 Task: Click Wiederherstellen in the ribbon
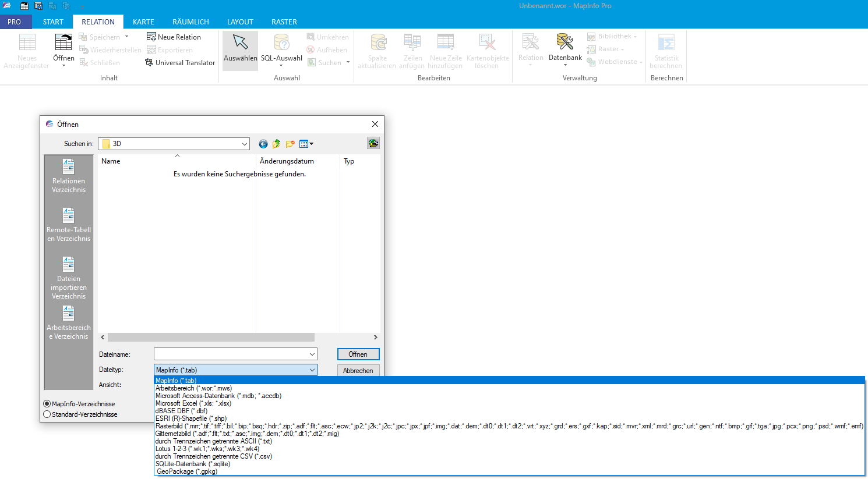110,49
